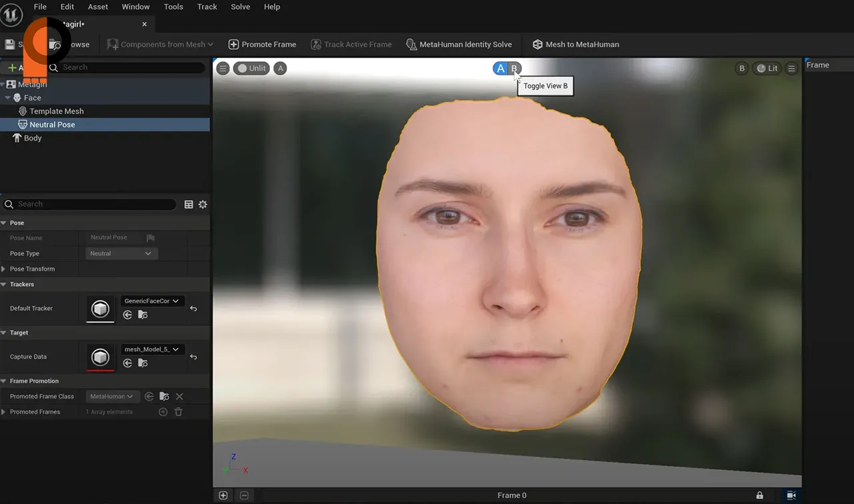Lock the frame with padlock icon
This screenshot has height=504, width=854.
point(759,495)
